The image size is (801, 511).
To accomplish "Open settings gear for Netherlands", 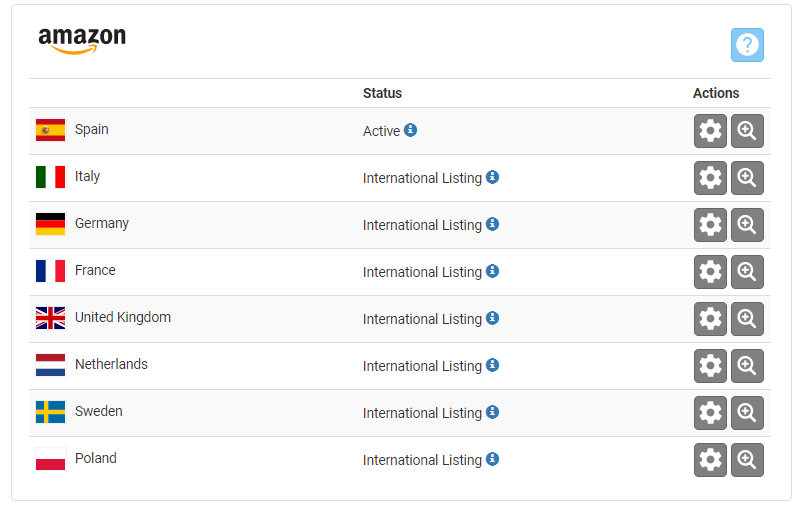I will point(710,366).
